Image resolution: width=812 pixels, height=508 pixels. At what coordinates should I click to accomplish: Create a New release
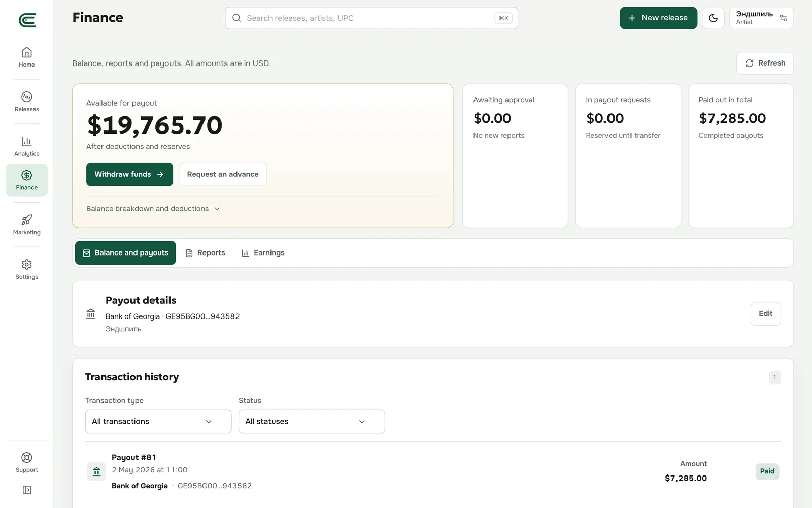pos(658,18)
